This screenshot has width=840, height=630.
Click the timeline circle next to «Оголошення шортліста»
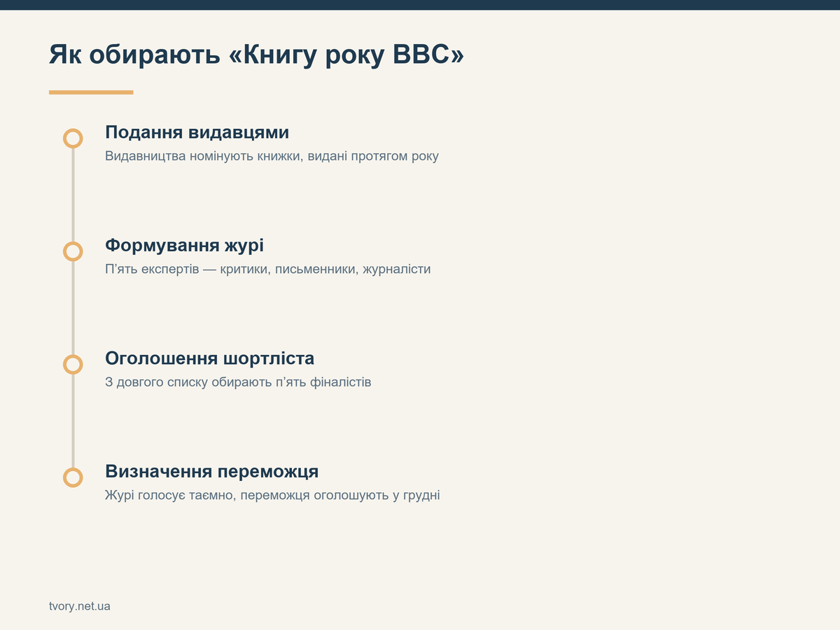click(73, 364)
